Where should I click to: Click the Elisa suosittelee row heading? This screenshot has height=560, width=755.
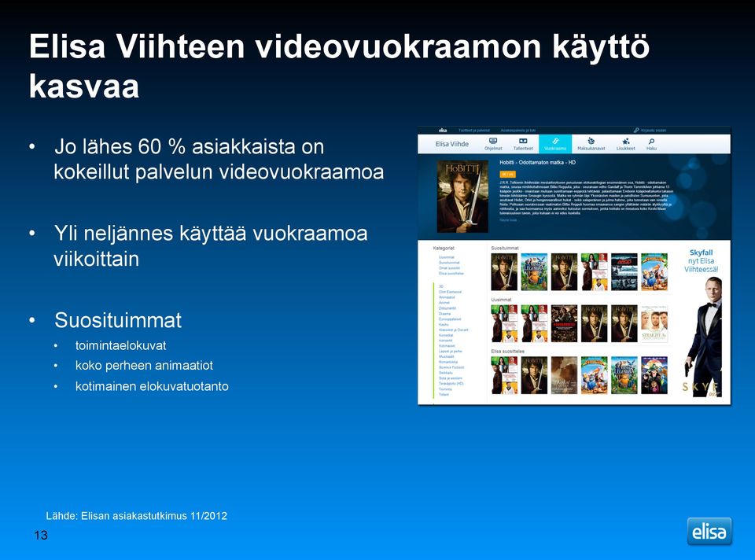[x=507, y=351]
